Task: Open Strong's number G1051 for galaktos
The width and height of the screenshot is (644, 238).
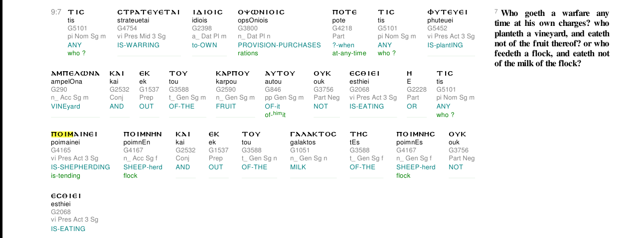Action: click(300, 150)
